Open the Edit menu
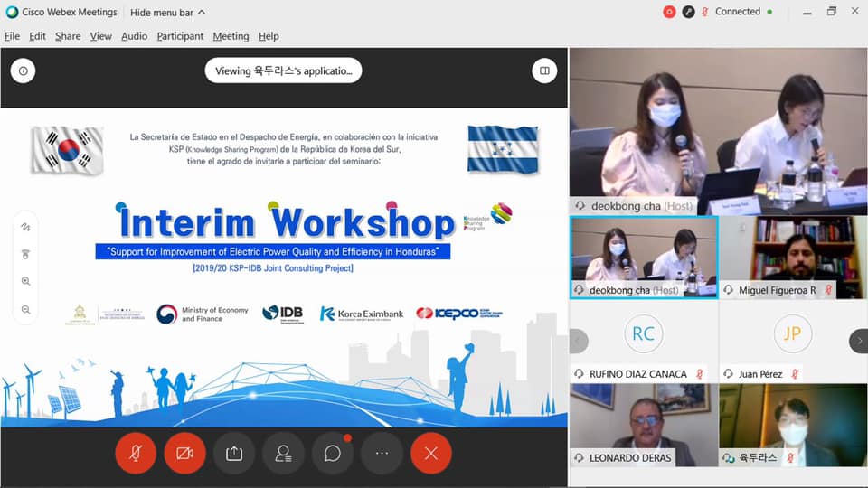The image size is (868, 488). pyautogui.click(x=38, y=36)
